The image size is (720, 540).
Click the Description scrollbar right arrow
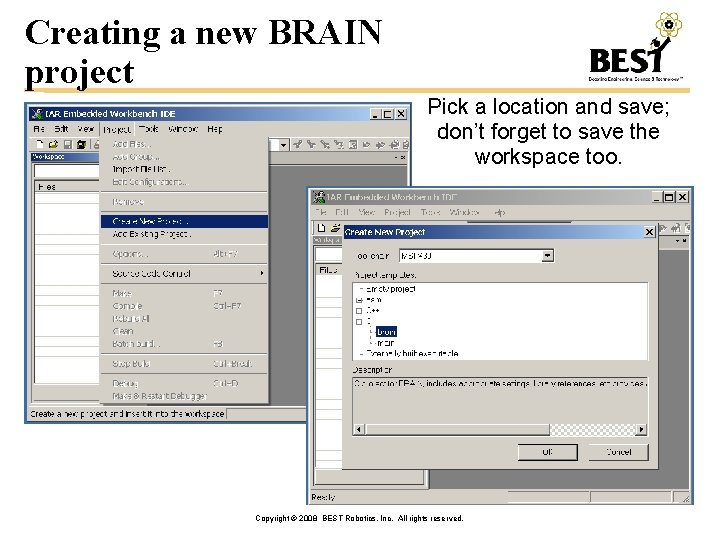click(641, 429)
